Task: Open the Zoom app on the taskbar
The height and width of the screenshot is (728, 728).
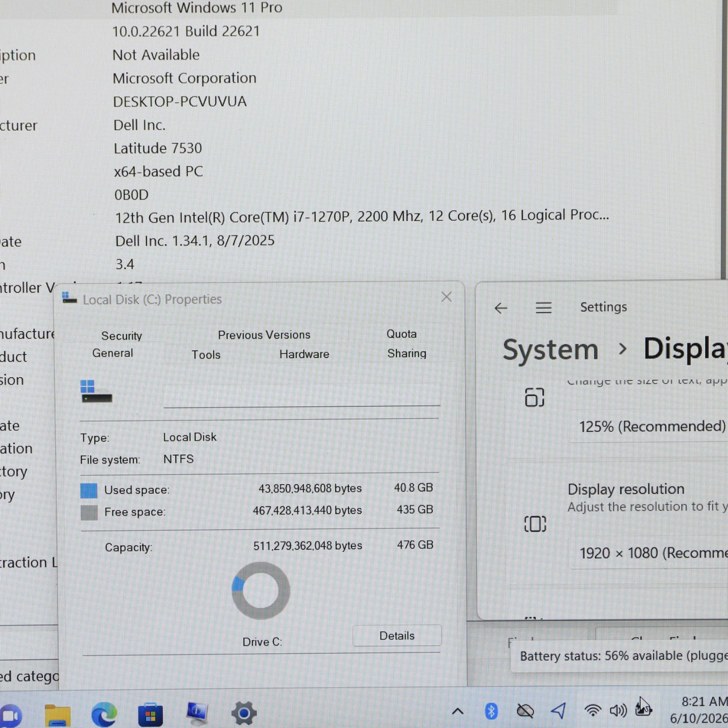Action: tap(10, 716)
